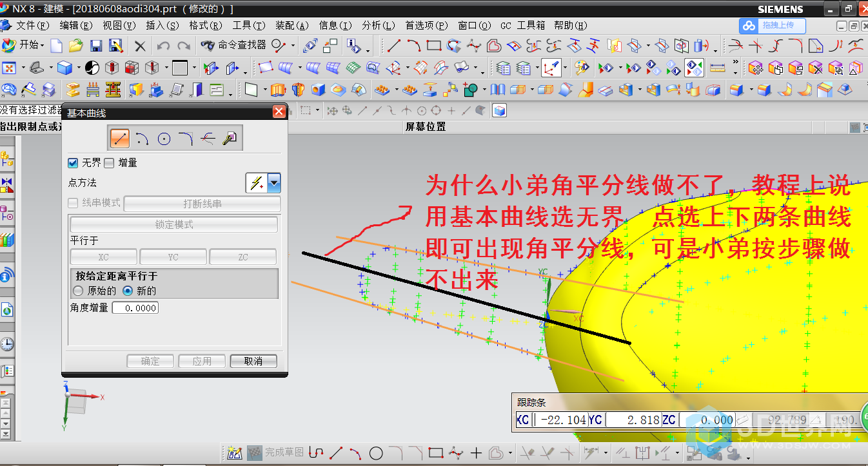
Task: Check the 增量 (Delta) checkbox
Action: (109, 163)
